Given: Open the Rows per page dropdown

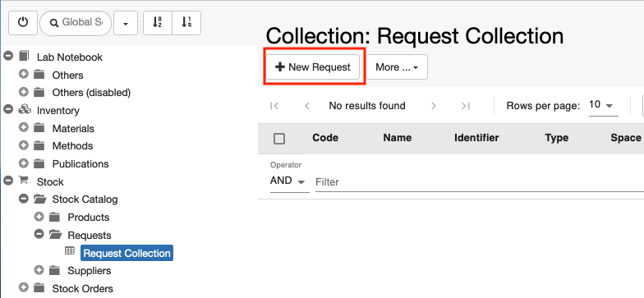Looking at the screenshot, I should [603, 106].
